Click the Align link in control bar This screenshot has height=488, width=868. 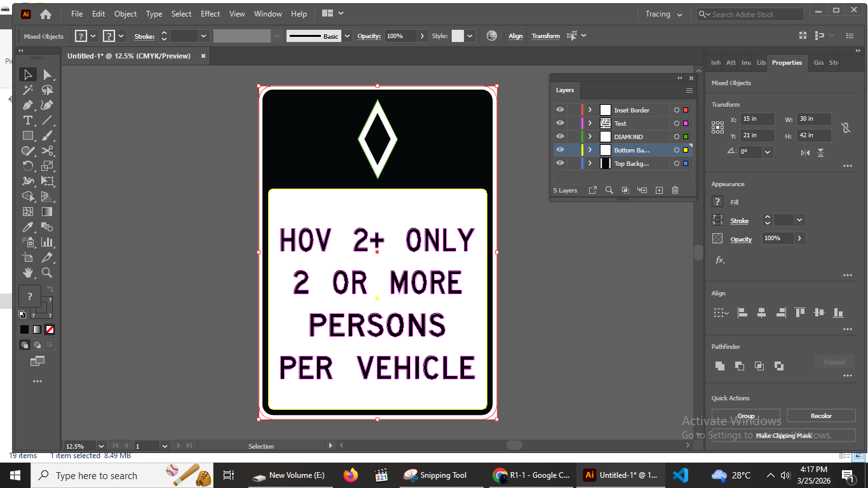coord(515,36)
